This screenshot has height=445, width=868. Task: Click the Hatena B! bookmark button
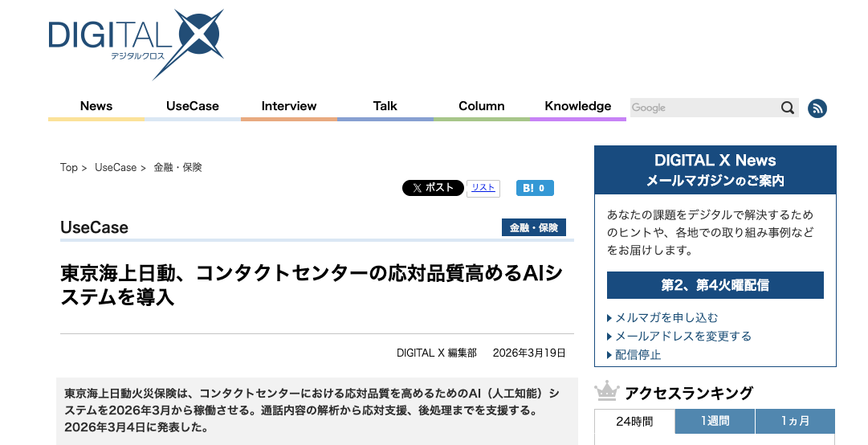pyautogui.click(x=534, y=188)
